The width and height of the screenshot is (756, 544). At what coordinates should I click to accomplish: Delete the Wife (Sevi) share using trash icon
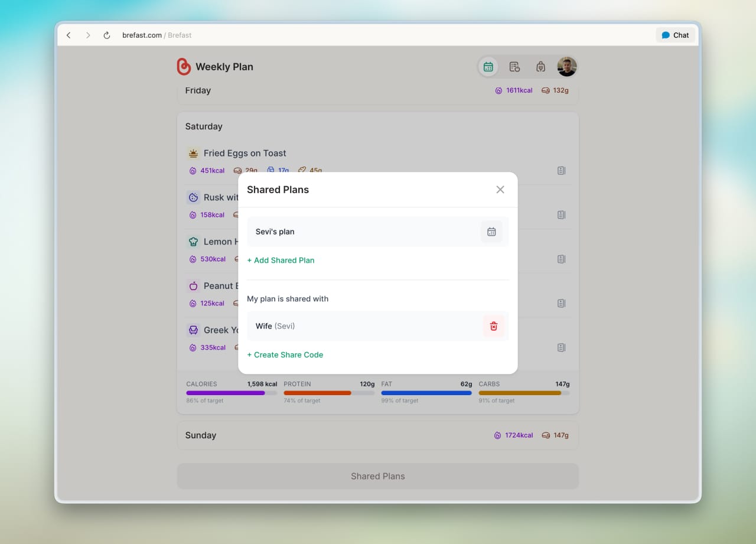(494, 325)
